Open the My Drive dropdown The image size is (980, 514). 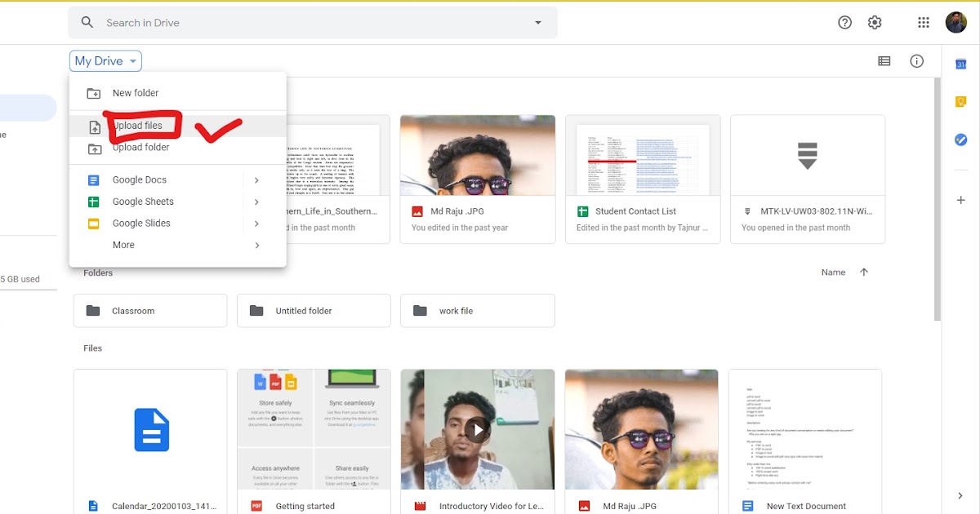[x=105, y=60]
